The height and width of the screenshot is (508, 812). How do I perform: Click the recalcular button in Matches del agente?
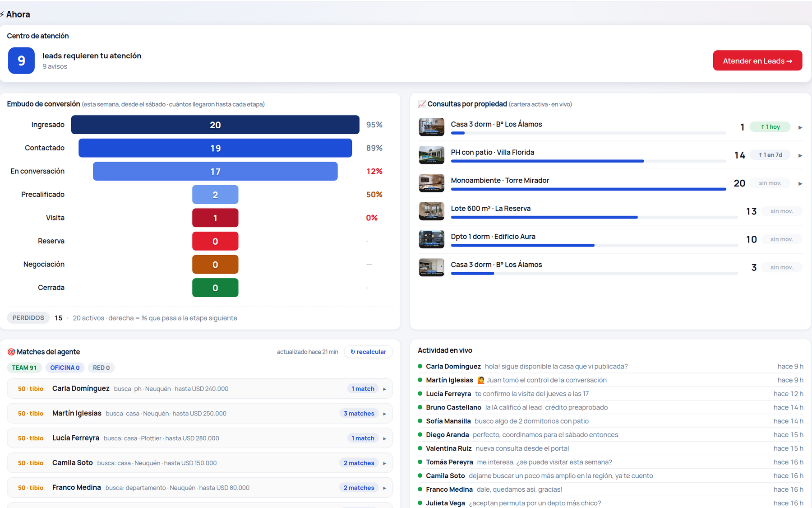(x=368, y=352)
